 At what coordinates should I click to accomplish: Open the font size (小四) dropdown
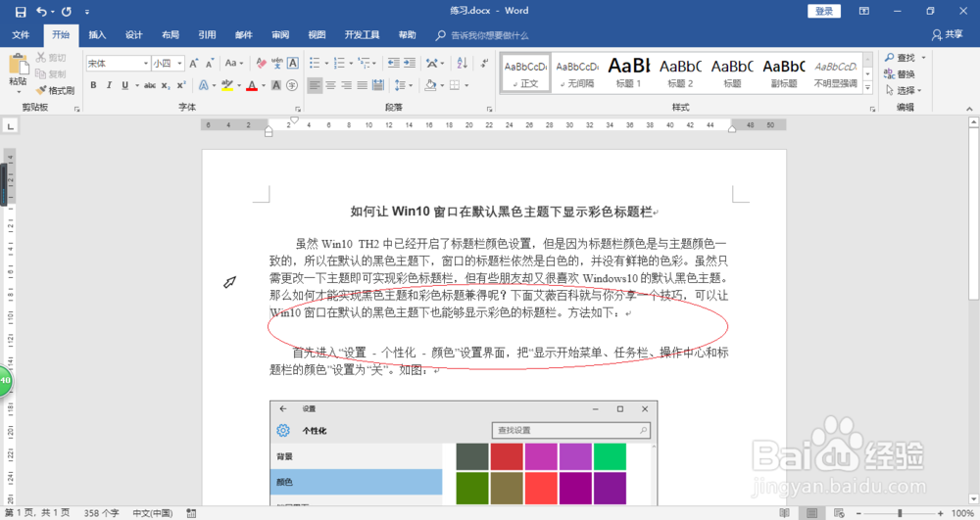pos(179,63)
